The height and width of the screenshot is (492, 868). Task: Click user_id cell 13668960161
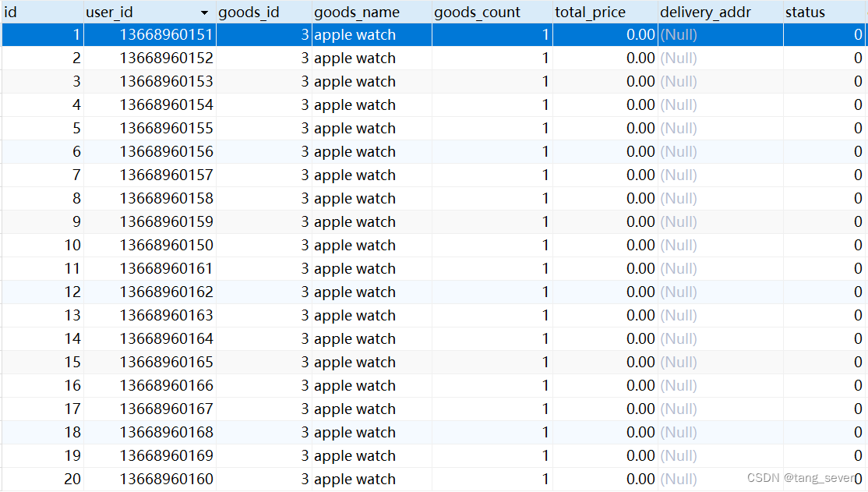click(150, 269)
